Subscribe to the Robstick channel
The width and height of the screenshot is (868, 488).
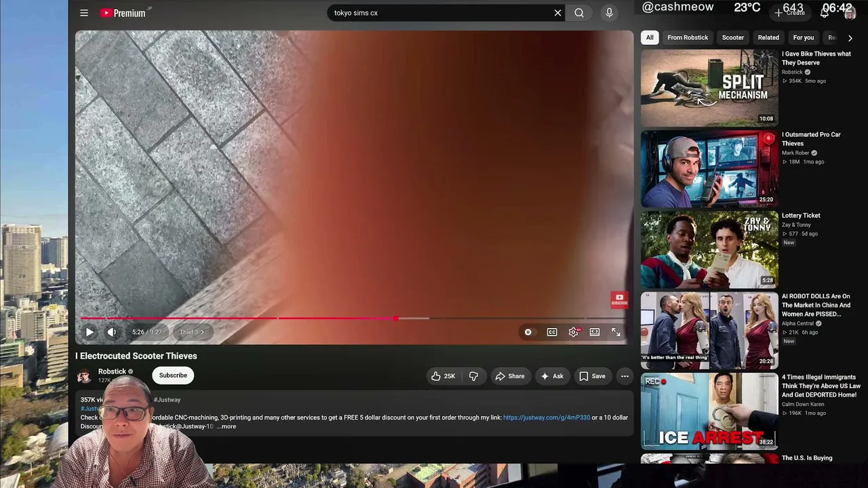click(173, 375)
